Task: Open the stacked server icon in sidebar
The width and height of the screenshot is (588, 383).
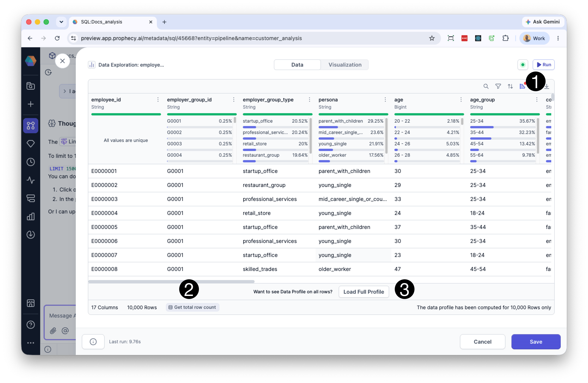Action: [x=31, y=198]
